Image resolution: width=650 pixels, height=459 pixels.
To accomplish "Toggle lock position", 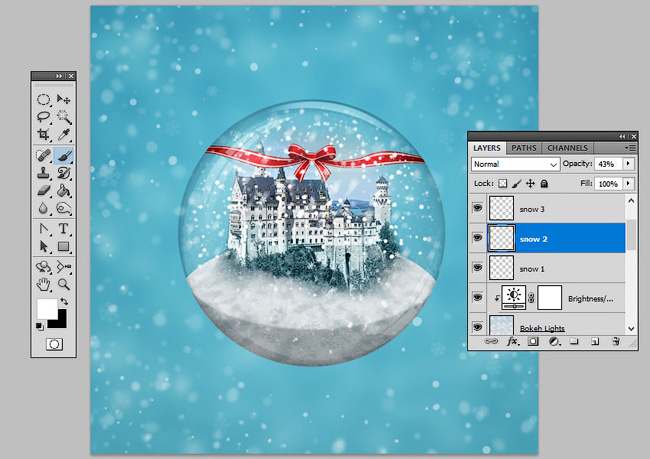I will 530,183.
